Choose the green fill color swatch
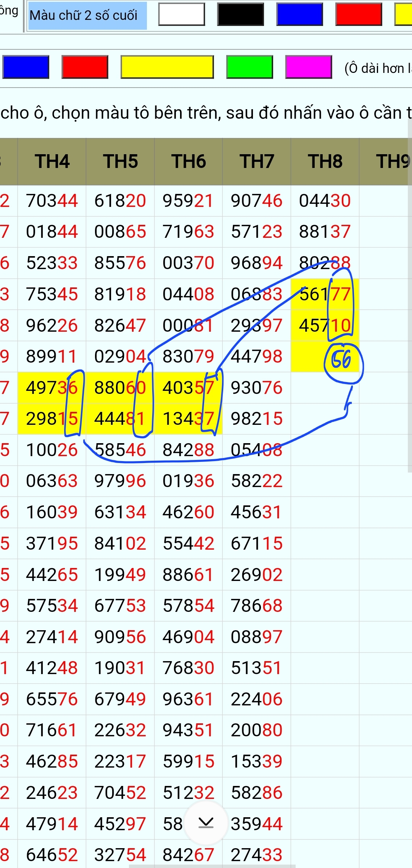Screen dimensions: 412x868 pos(249,67)
